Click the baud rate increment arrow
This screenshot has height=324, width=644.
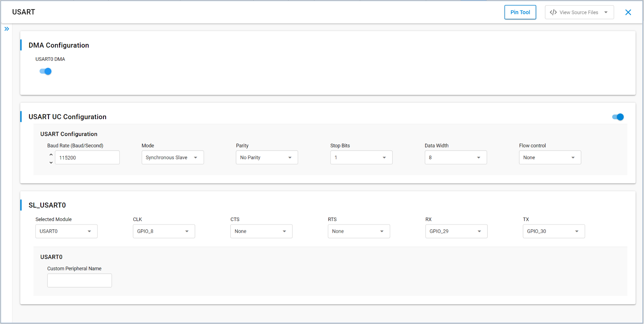[51, 154]
